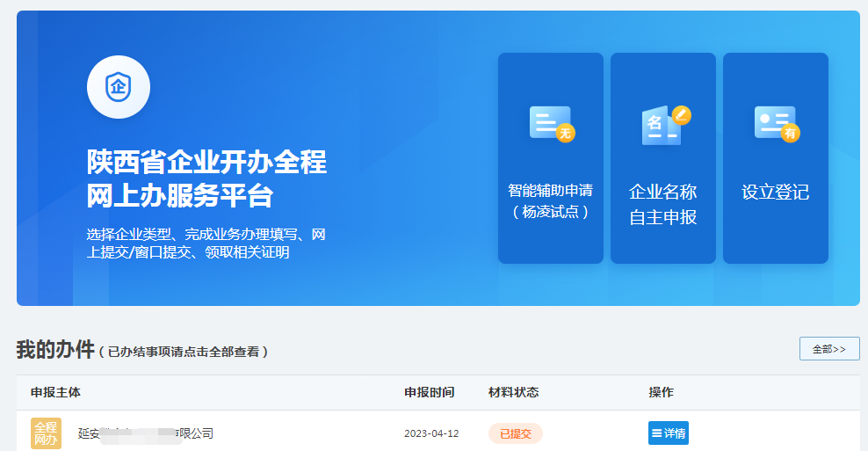This screenshot has width=868, height=451.
Task: Open 详情 for the 延安 company row
Action: [x=669, y=433]
